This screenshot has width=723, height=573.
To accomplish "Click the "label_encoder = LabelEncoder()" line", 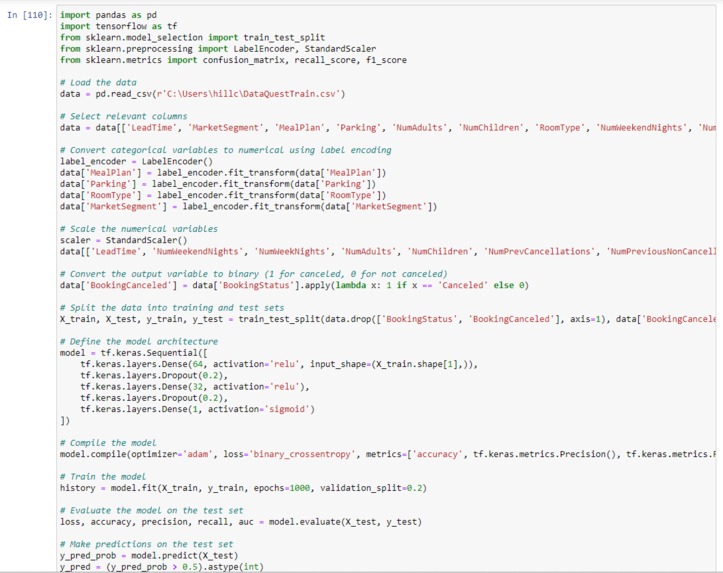I will click(136, 161).
